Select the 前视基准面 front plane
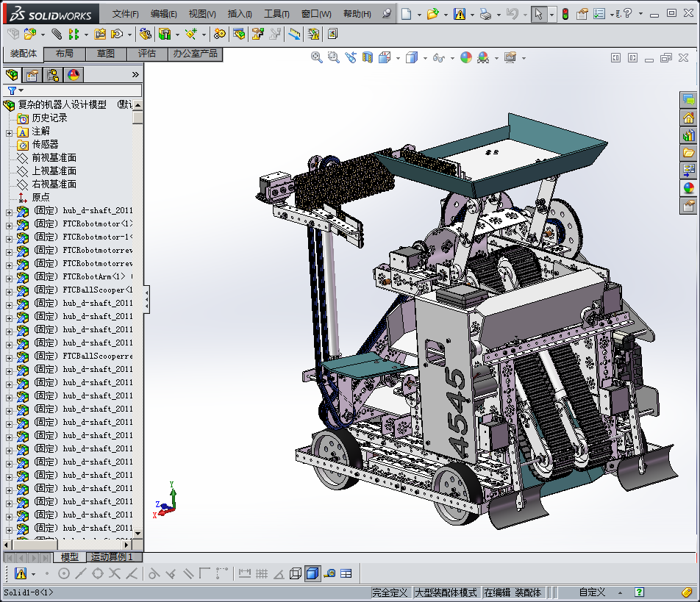Screen dimensions: 700x602 point(54,158)
